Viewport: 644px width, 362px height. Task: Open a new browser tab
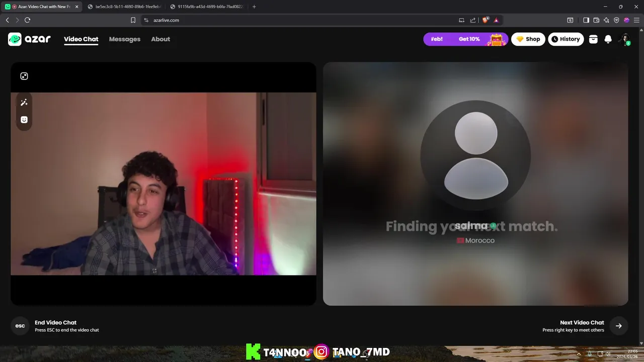(254, 7)
